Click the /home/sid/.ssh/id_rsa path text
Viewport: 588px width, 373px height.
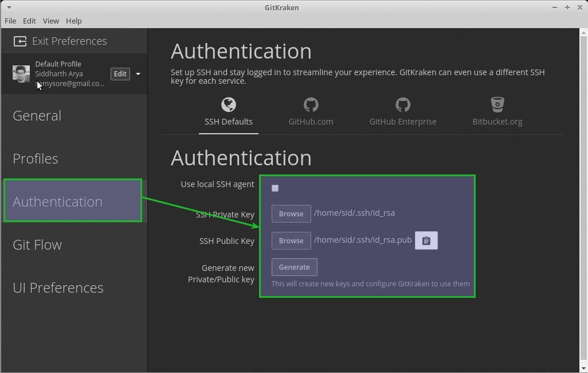[354, 213]
